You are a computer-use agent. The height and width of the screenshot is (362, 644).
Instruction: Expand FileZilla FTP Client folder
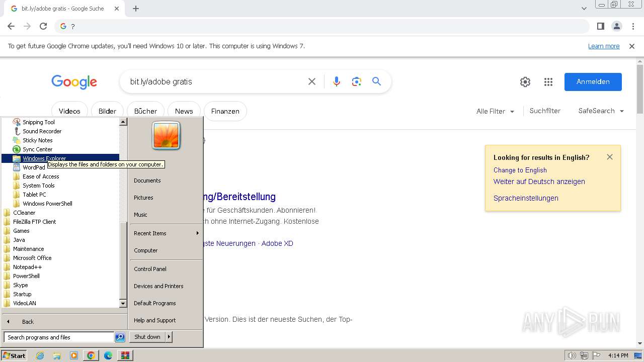34,222
